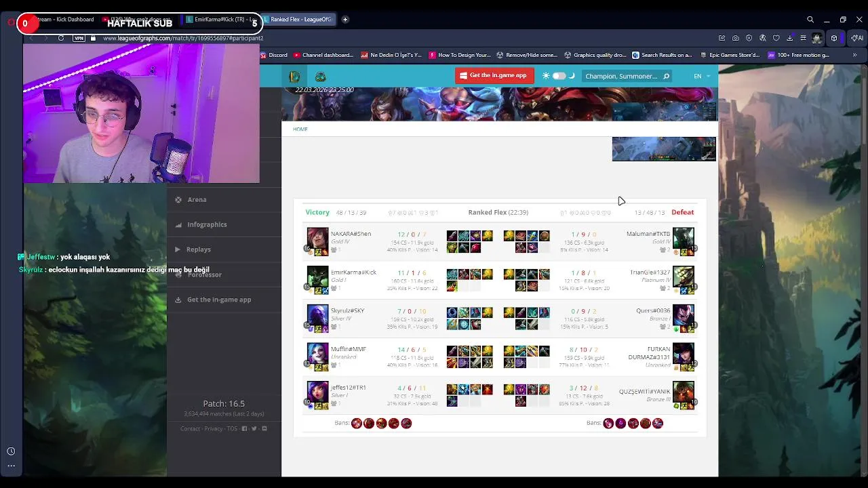The height and width of the screenshot is (488, 868).
Task: Open the Graphics quality dro... bookmark
Action: [595, 55]
